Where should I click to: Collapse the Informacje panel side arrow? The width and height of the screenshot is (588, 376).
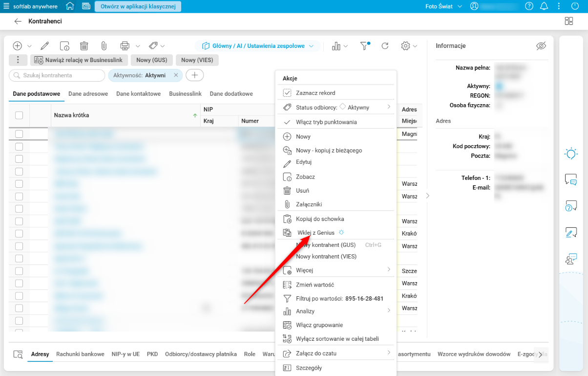point(428,196)
